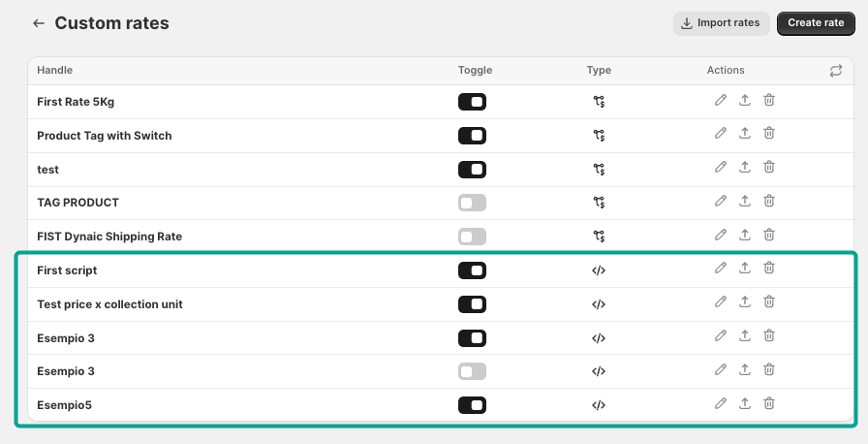Disable the First Rate 5Kg toggle
The image size is (868, 444).
472,102
